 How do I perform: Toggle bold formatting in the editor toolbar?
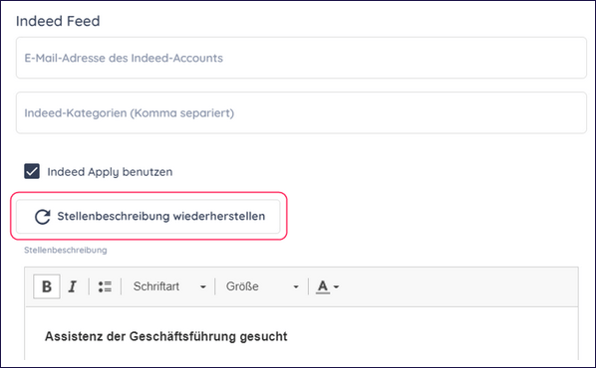[x=46, y=286]
